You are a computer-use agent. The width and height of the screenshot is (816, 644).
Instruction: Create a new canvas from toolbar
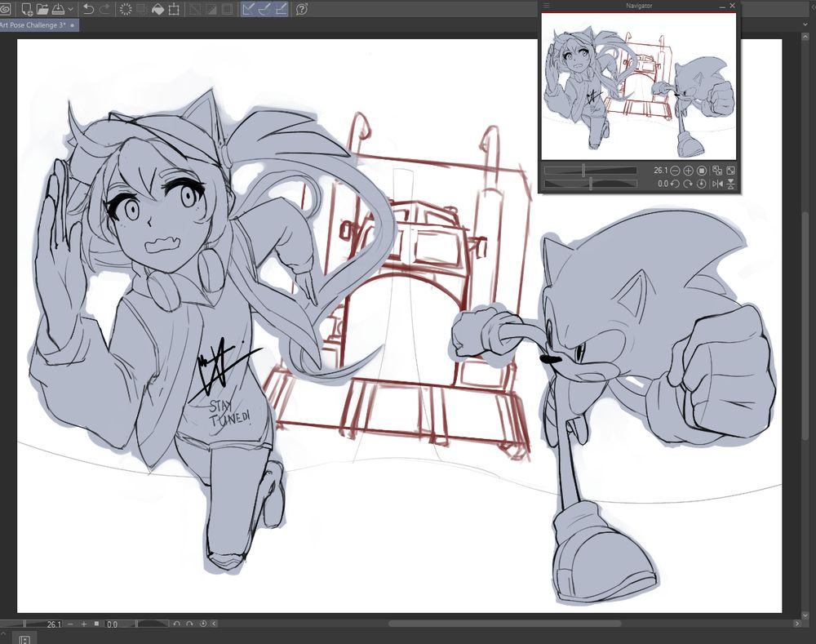coord(26,9)
